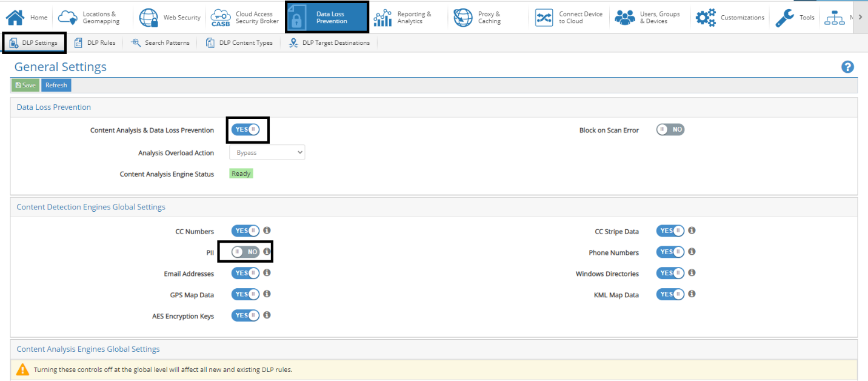Click the Home house icon
The height and width of the screenshot is (381, 868).
pos(15,18)
